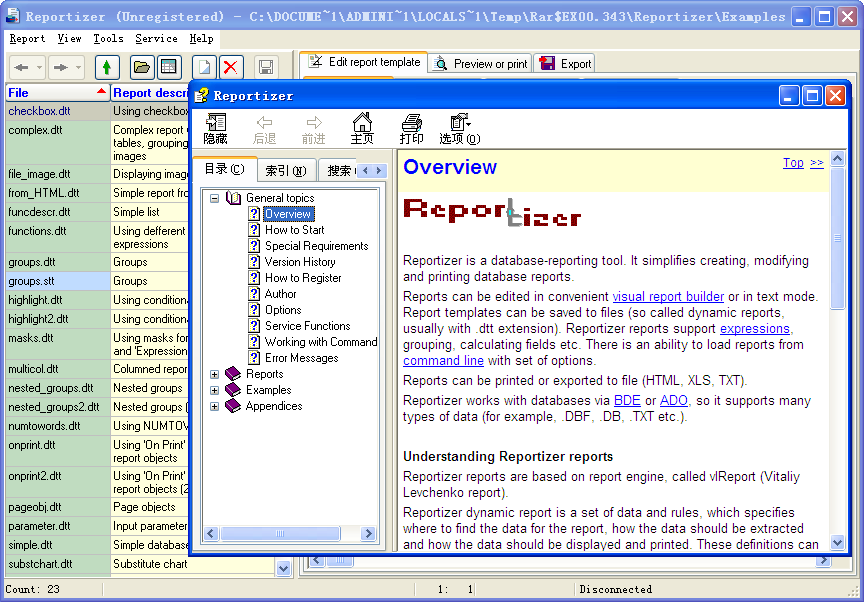Screen dimensions: 864x602
Task: Select the groups.stt file row
Action: click(x=31, y=281)
